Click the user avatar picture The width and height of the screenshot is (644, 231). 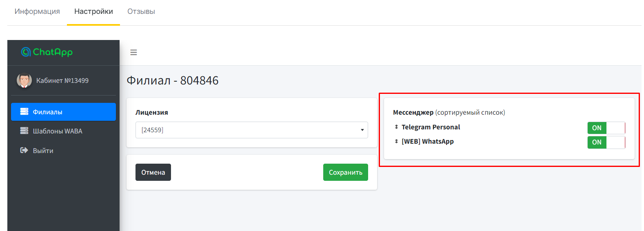tap(24, 80)
